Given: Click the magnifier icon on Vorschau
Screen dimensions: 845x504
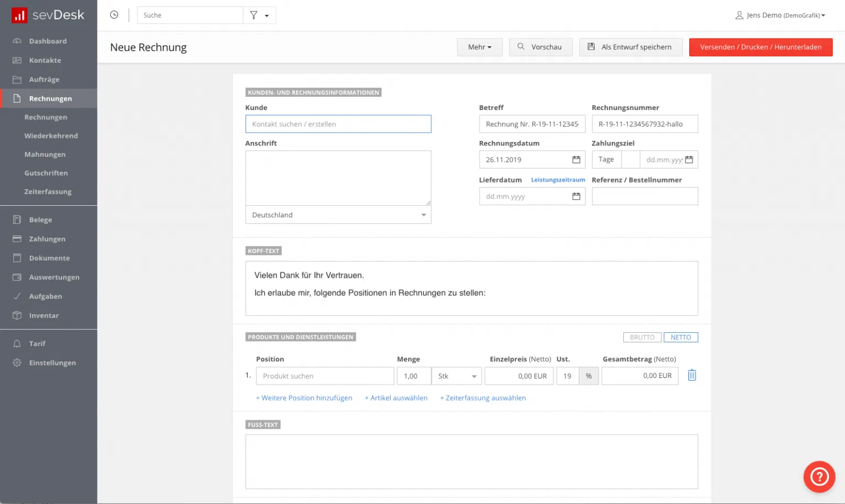Looking at the screenshot, I should (521, 47).
